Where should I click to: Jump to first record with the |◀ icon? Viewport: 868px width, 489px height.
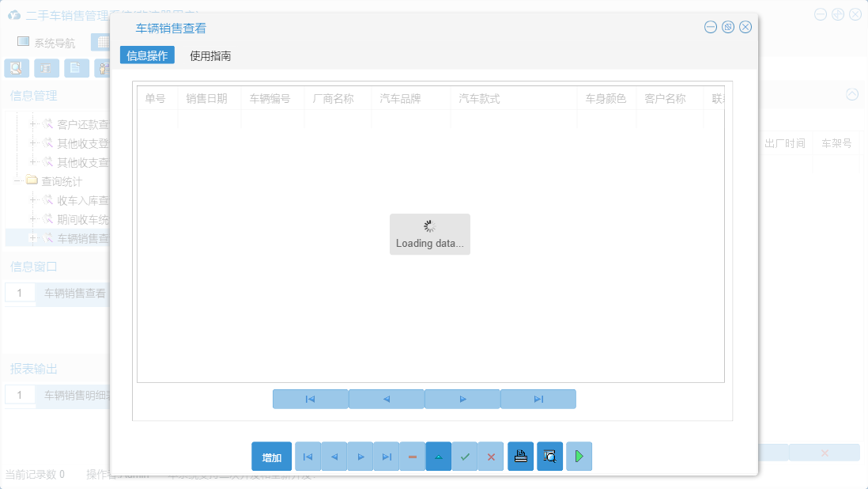click(308, 456)
